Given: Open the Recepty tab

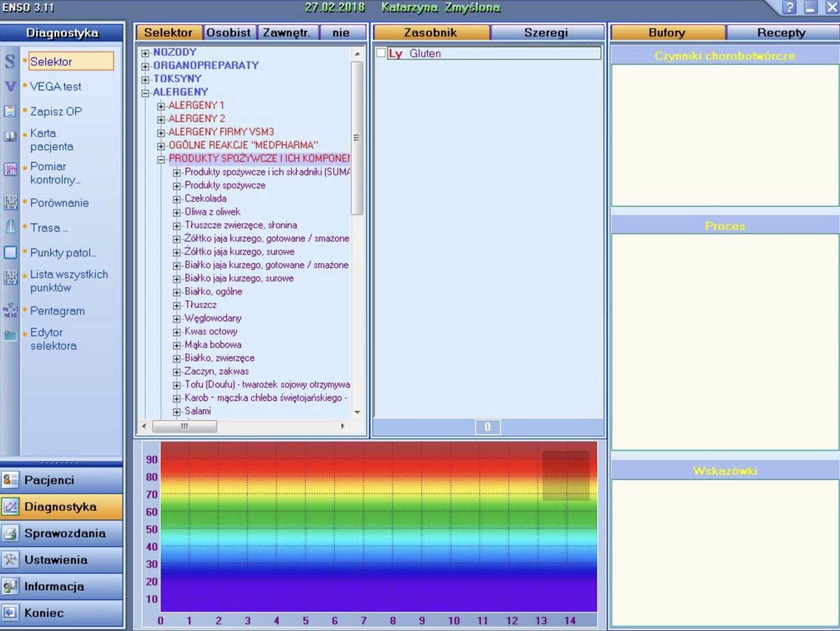Looking at the screenshot, I should [782, 33].
